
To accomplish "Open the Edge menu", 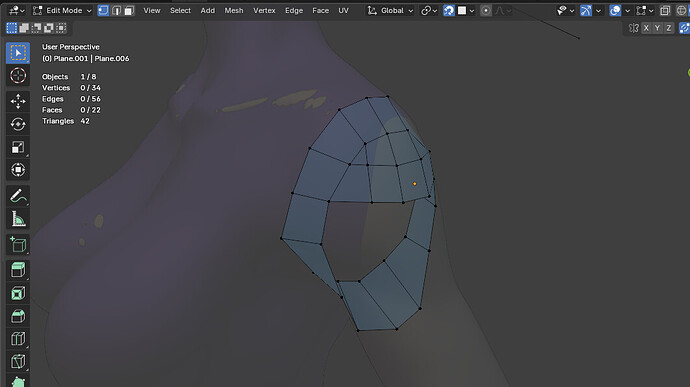I will click(x=294, y=10).
